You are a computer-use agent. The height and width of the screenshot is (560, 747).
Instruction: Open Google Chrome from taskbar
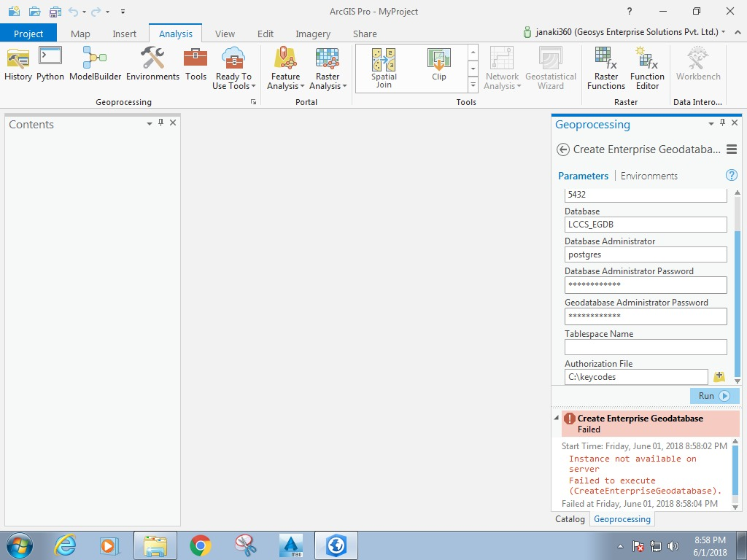[x=200, y=545]
